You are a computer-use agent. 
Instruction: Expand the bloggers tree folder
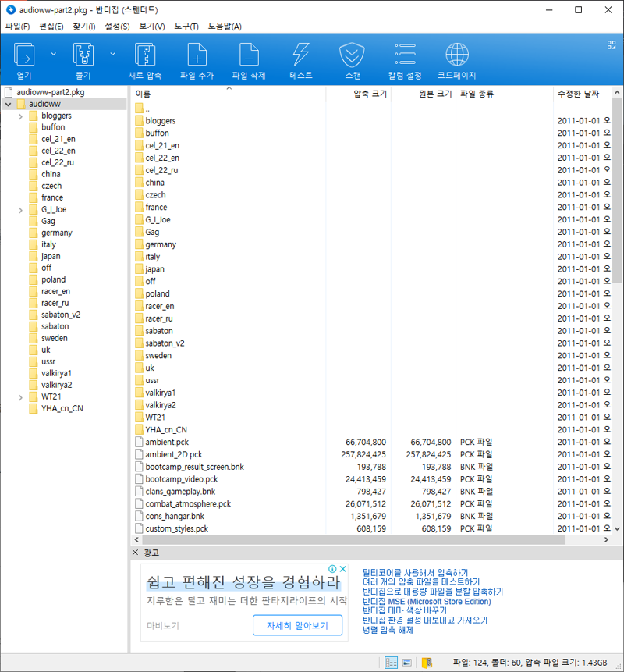[x=20, y=116]
